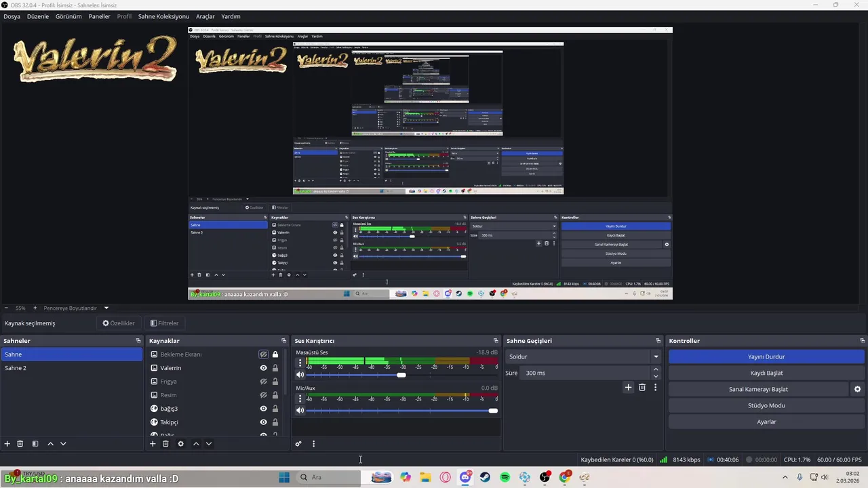Move scene down arrow in Sahneler

[63, 444]
